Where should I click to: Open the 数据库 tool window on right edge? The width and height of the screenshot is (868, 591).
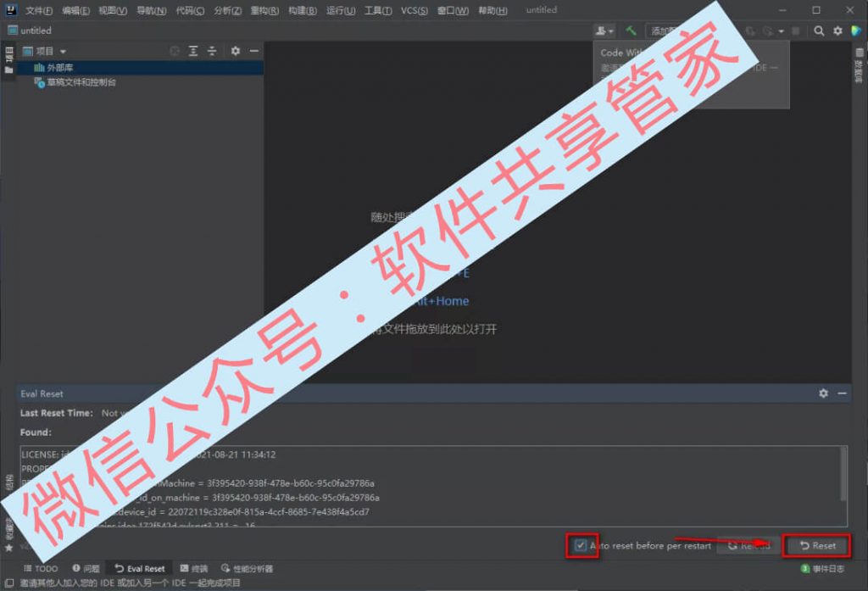(860, 66)
